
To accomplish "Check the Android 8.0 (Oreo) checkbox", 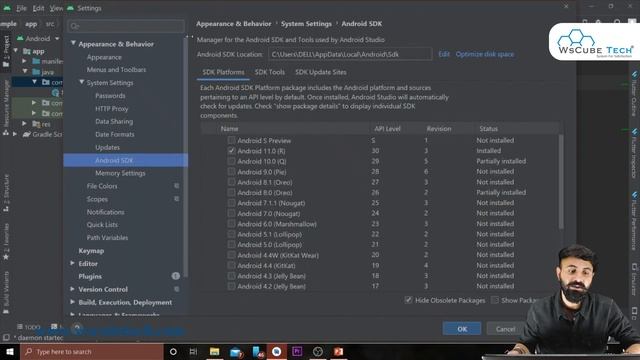I will 231,193.
